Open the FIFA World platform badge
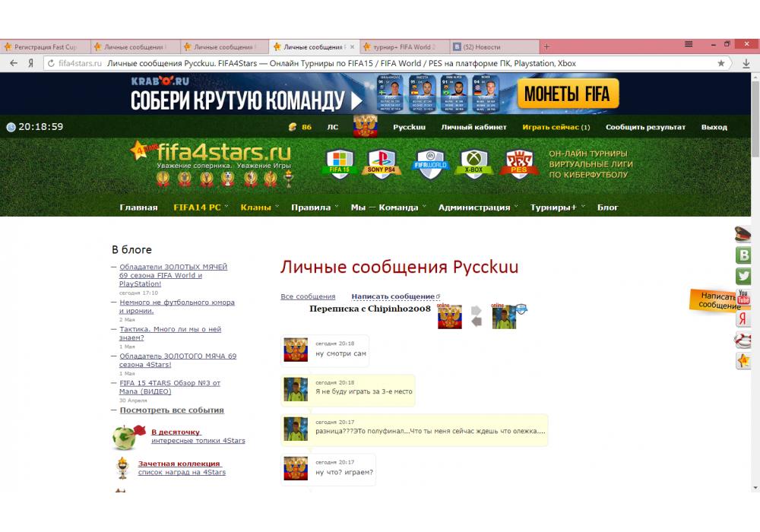This screenshot has height=532, width=760. pyautogui.click(x=430, y=163)
